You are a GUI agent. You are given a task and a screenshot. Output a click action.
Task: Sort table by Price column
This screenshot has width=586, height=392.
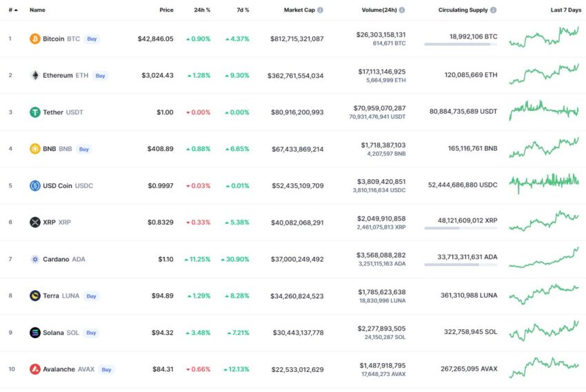pyautogui.click(x=166, y=10)
